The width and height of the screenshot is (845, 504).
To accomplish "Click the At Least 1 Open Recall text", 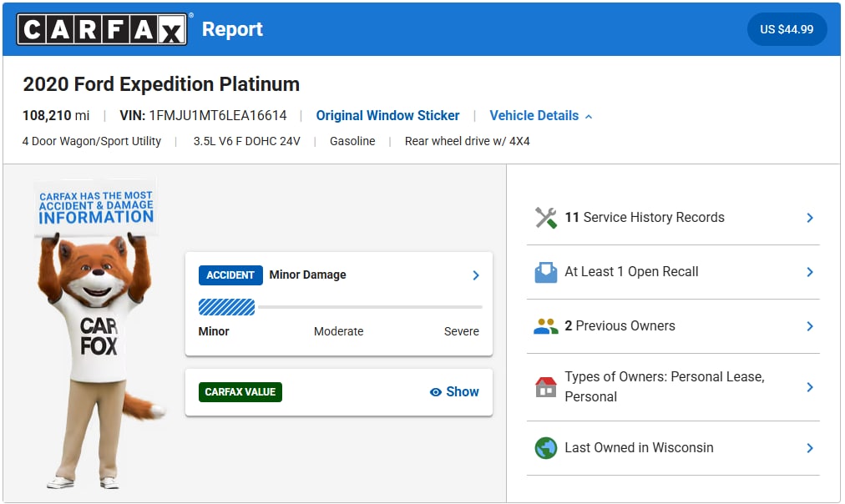I will click(x=631, y=272).
